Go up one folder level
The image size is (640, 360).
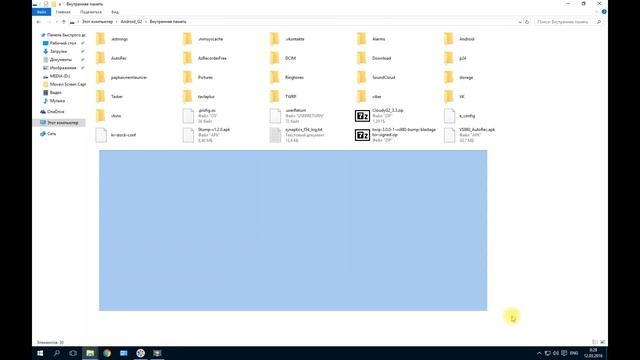point(64,22)
